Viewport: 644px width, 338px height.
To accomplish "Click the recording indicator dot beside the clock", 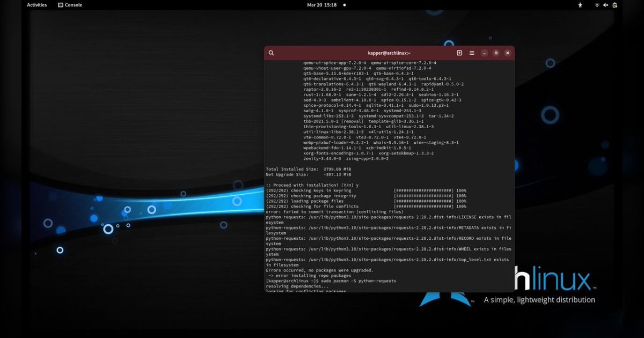I will click(344, 5).
